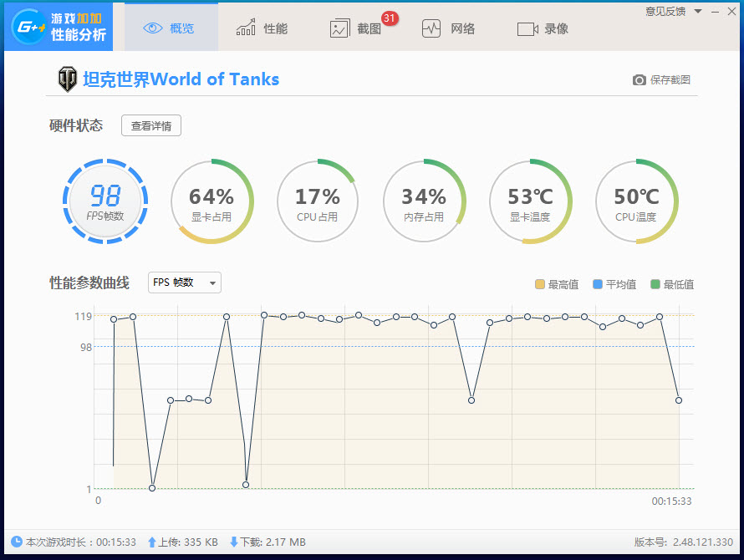Select the 17% CPU占用 gauge
This screenshot has height=560, width=744.
[318, 201]
